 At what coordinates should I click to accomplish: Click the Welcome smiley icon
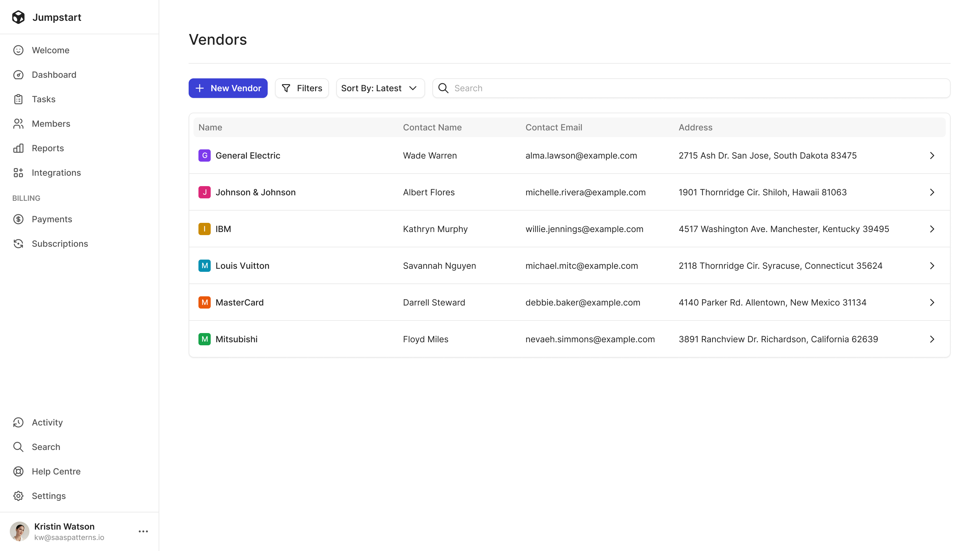18,50
